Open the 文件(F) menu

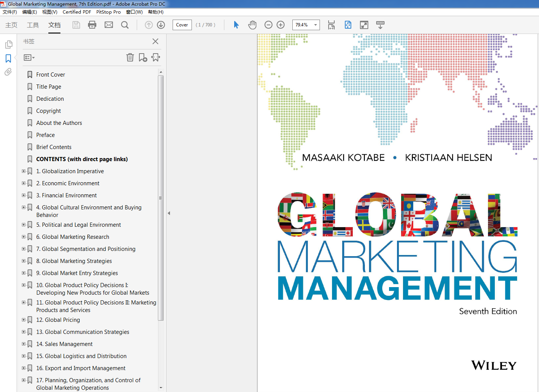pyautogui.click(x=10, y=12)
